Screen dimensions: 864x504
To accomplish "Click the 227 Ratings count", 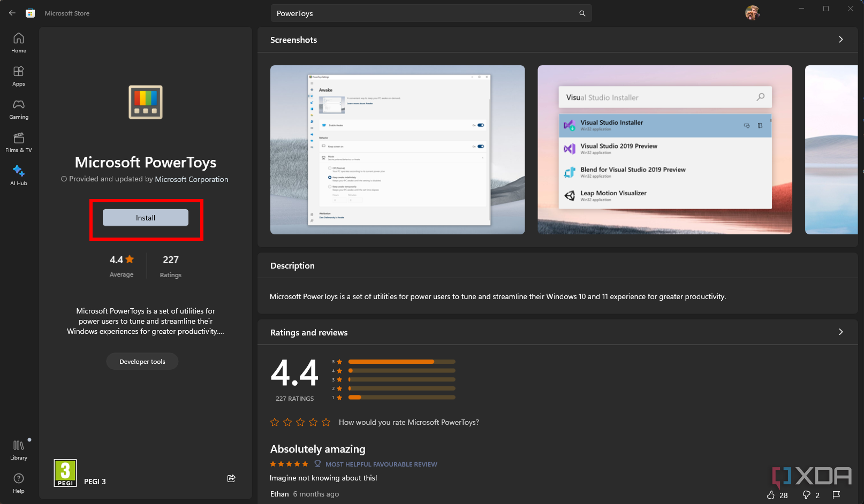I will [171, 266].
